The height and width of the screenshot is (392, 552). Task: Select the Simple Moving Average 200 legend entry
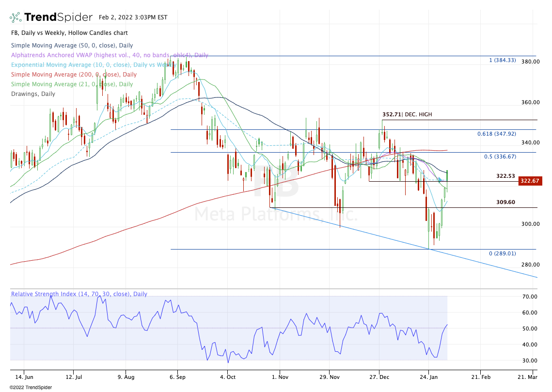[74, 75]
